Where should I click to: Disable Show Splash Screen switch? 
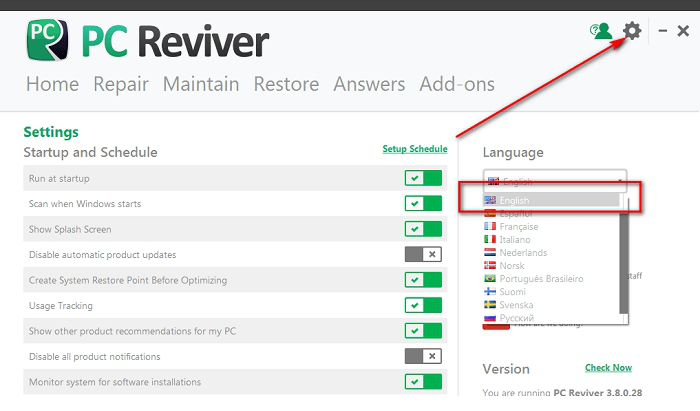(x=423, y=229)
